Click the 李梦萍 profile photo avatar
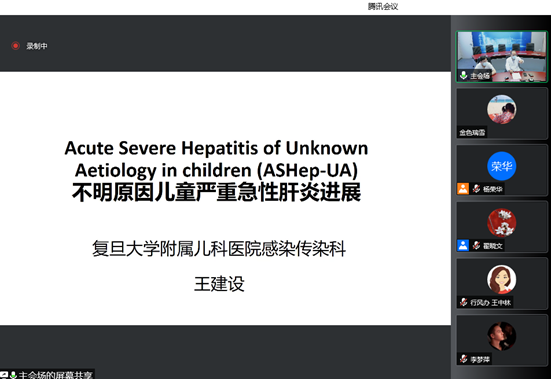Viewport: 551px width, 379px height. tap(501, 336)
